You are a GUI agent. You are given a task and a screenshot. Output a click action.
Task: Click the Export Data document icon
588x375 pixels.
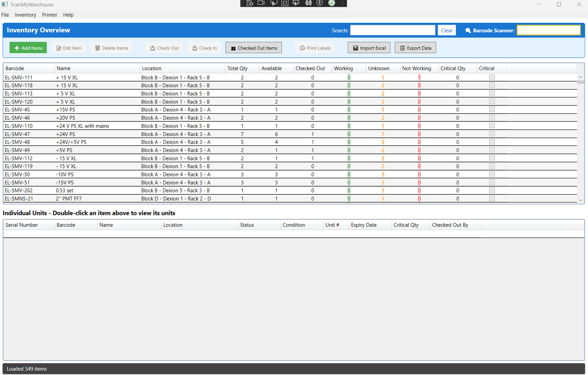(x=402, y=47)
